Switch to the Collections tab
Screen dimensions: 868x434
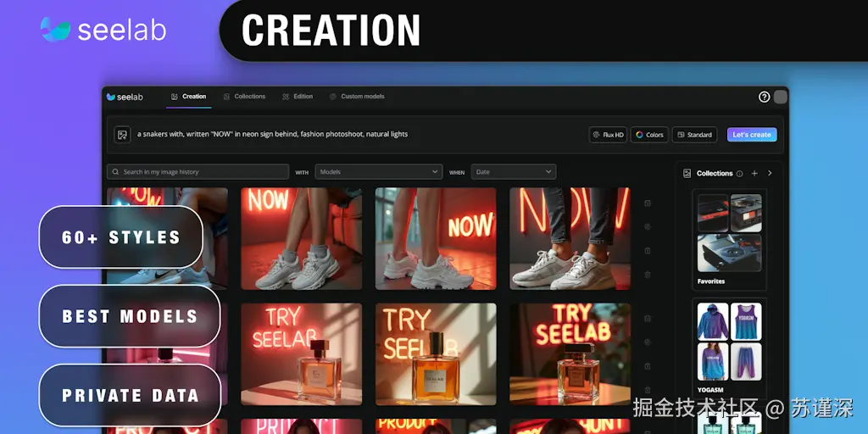click(x=244, y=97)
